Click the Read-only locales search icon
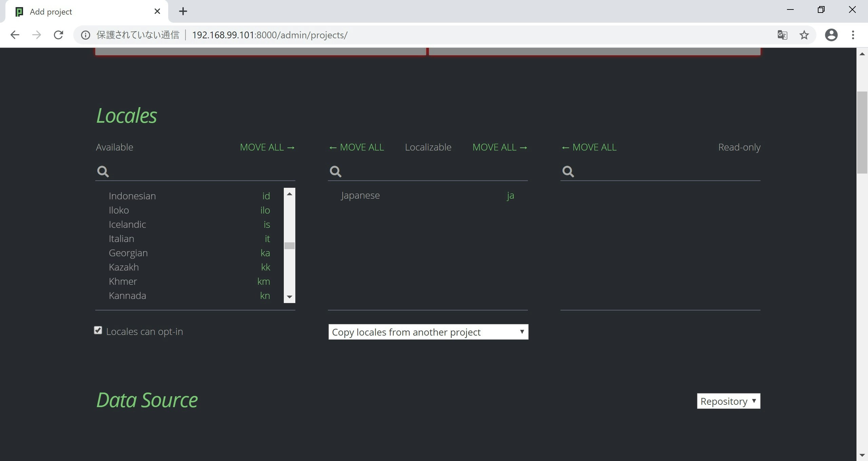 tap(568, 172)
